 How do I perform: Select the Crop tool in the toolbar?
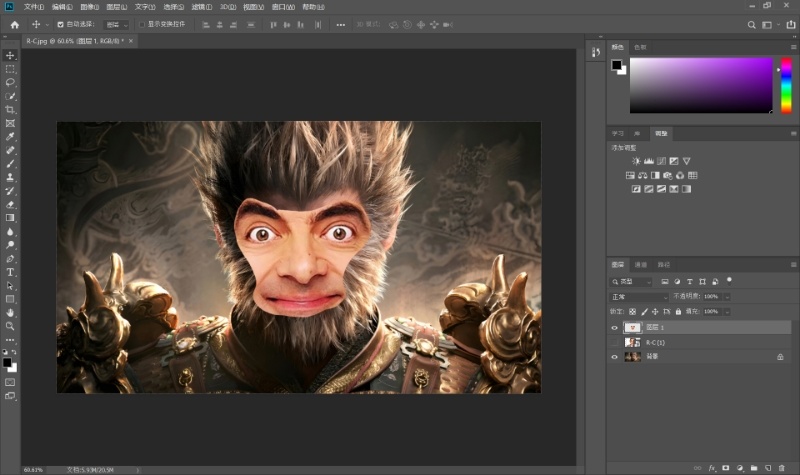(x=10, y=109)
